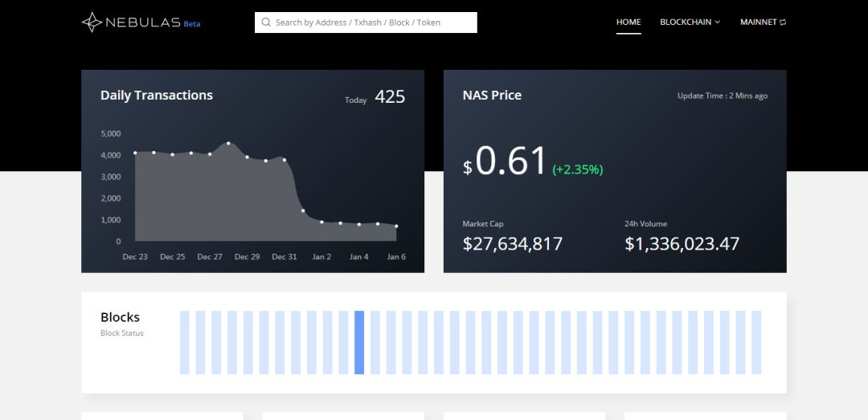868x420 pixels.
Task: Click the 24h Volume value $1,336,023.47
Action: point(682,243)
